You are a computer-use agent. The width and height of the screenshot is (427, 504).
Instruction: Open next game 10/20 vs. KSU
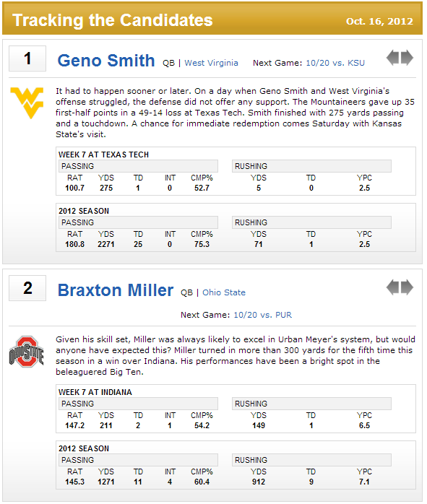(335, 63)
